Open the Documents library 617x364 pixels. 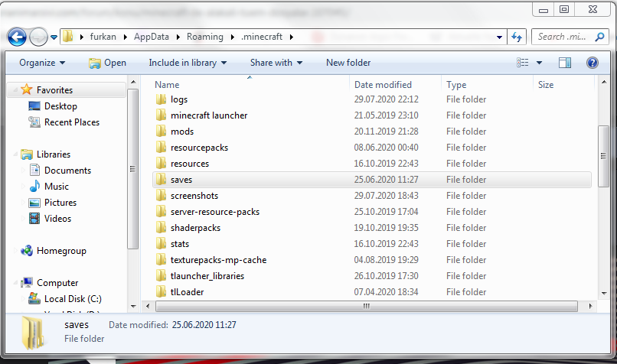[x=67, y=171]
